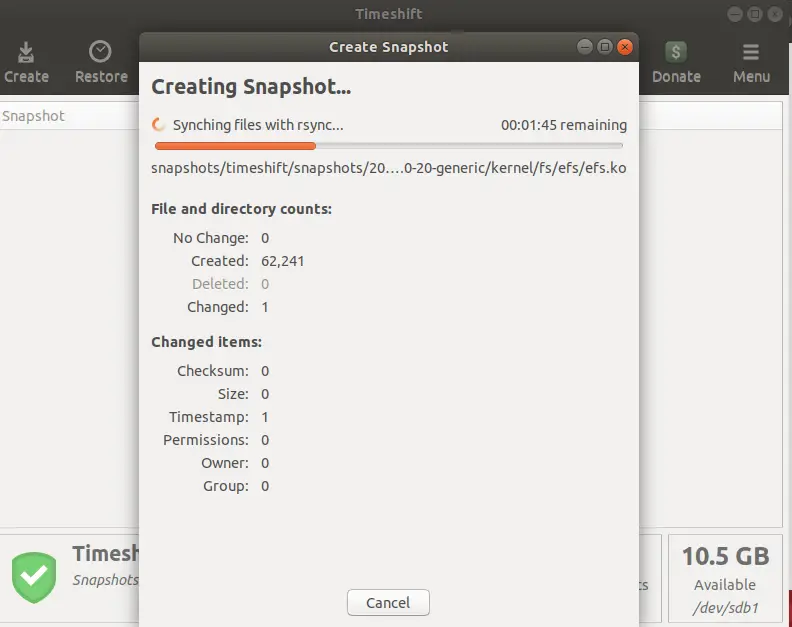Click the Restore toolbar icon

(x=100, y=53)
